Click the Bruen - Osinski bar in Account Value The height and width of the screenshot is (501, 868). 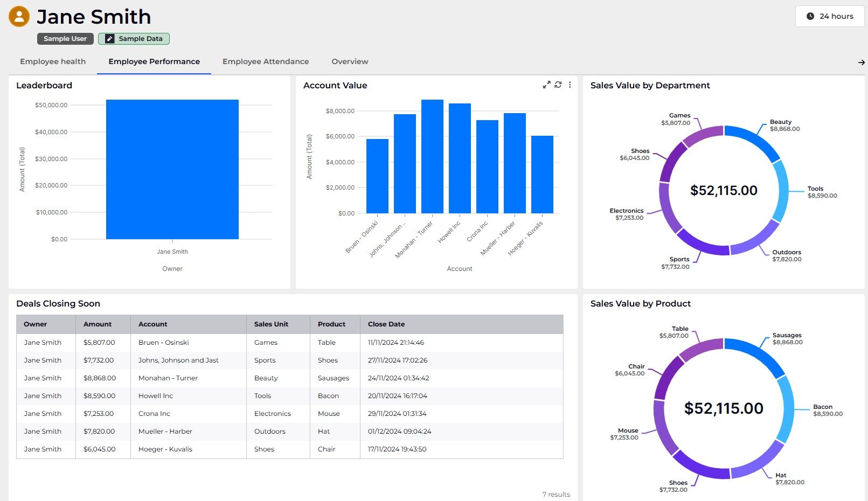[377, 176]
